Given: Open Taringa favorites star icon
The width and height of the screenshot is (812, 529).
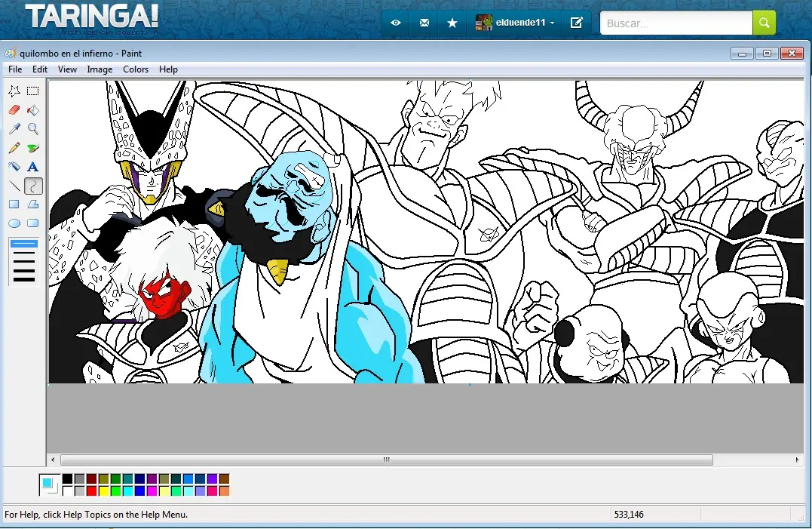Looking at the screenshot, I should 452,23.
